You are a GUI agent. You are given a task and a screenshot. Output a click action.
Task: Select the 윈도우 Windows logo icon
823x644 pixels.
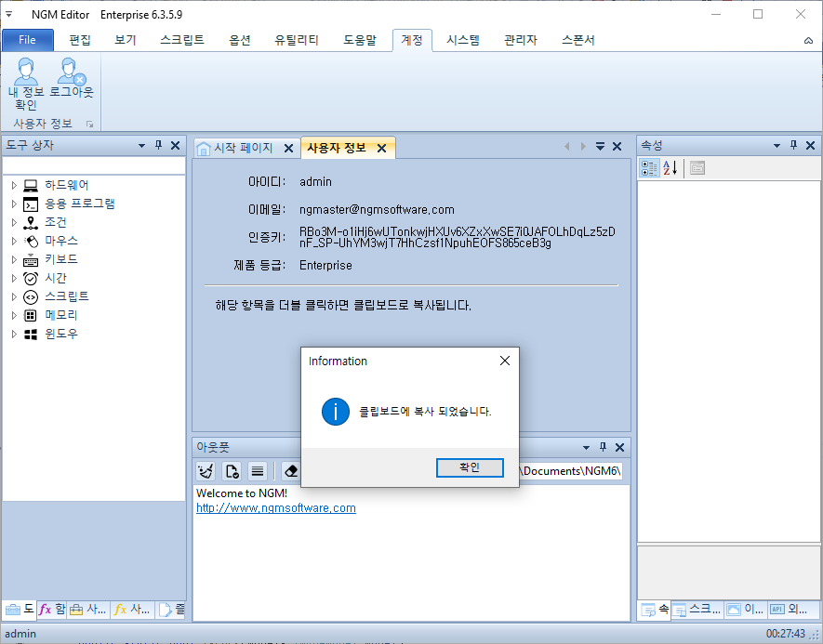coord(31,335)
